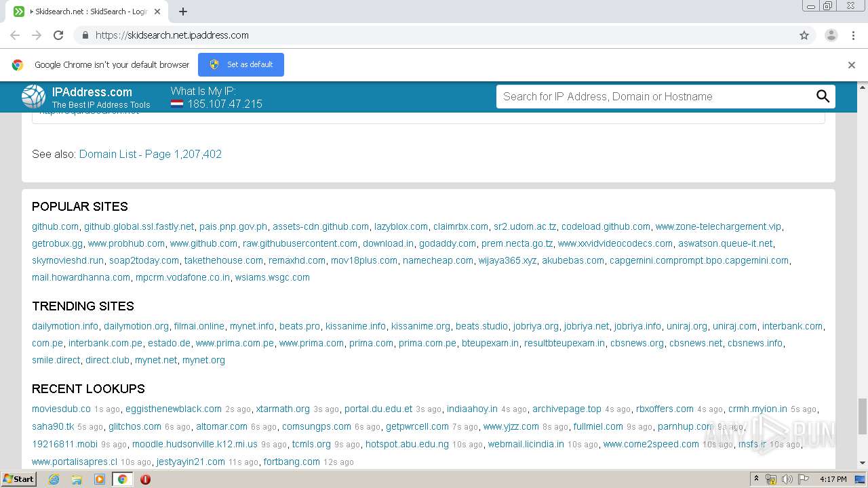
Task: Bookmark this page with the star icon
Action: 804,35
